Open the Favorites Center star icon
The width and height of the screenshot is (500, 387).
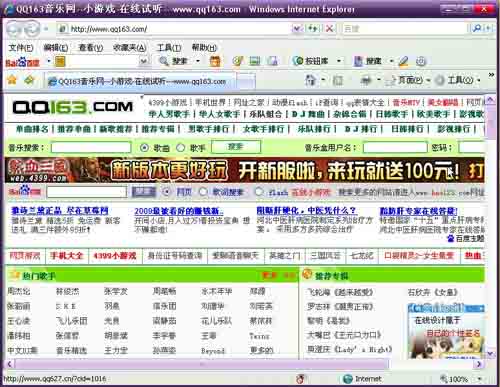pos(12,80)
